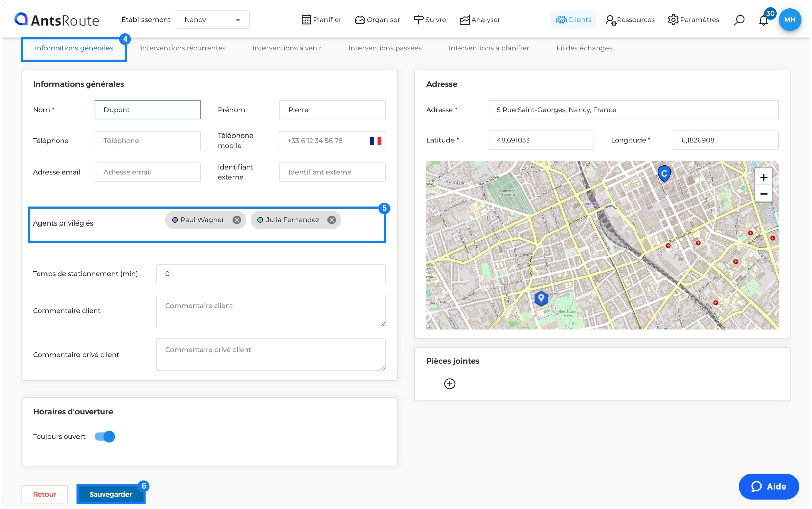Viewport: 812px width, 509px height.
Task: Click the Sauvegarder button
Action: [x=111, y=494]
